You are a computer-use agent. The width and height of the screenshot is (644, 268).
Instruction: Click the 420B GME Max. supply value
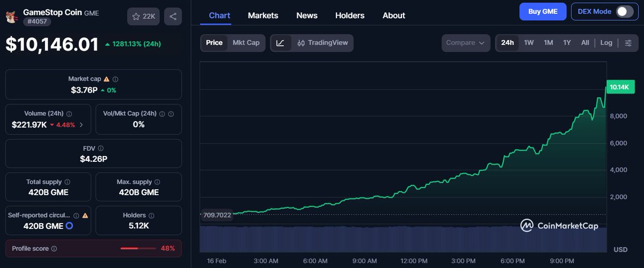[138, 192]
